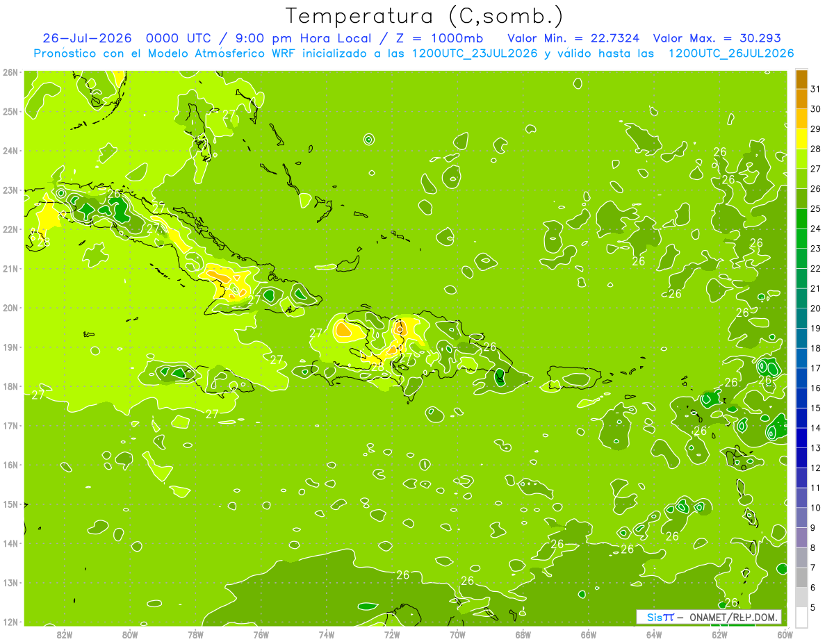Viewport: 834px width, 644px height.
Task: Click the latitude axis label "20N"
Action: pos(10,308)
